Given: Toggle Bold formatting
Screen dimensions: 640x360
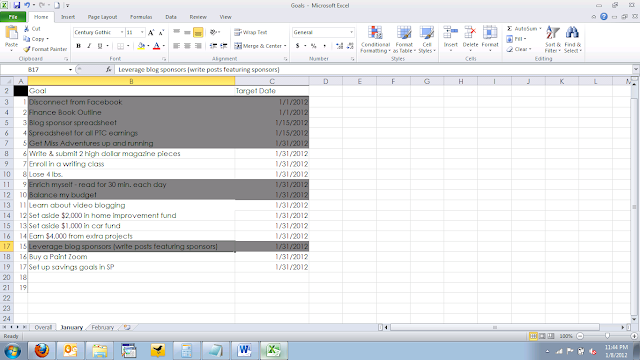Looking at the screenshot, I should point(78,46).
